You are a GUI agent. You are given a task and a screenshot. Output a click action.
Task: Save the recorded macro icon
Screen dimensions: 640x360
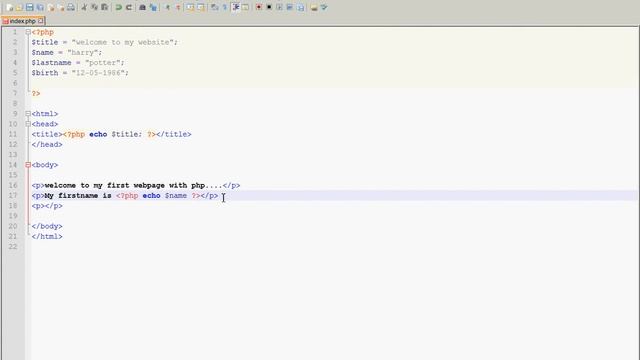[300, 7]
